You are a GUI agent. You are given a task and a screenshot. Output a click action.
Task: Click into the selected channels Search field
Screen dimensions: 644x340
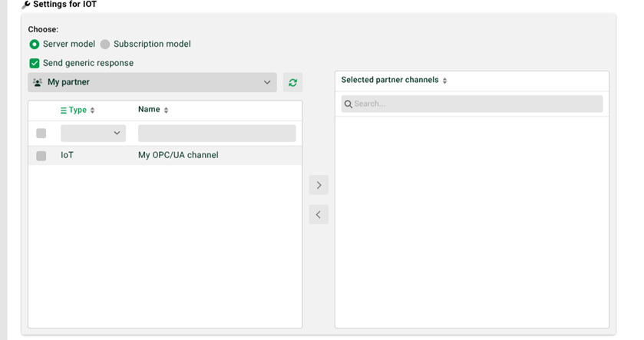(x=472, y=104)
